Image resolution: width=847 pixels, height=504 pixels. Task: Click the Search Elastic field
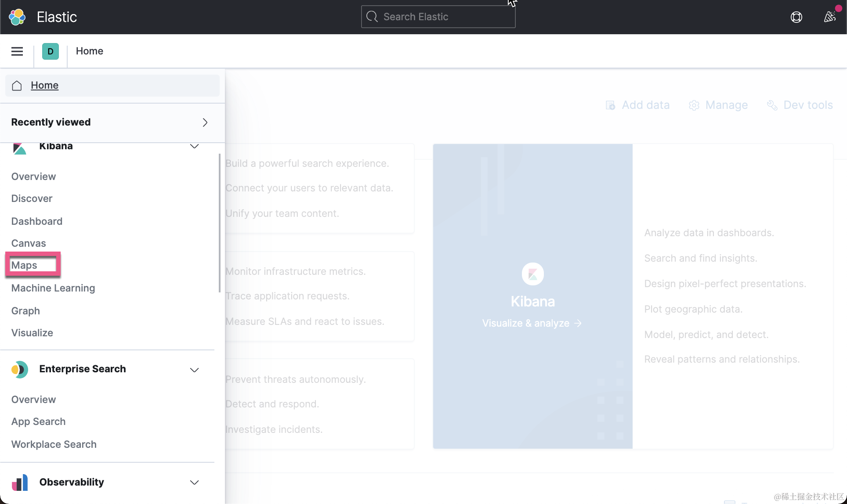tap(438, 17)
